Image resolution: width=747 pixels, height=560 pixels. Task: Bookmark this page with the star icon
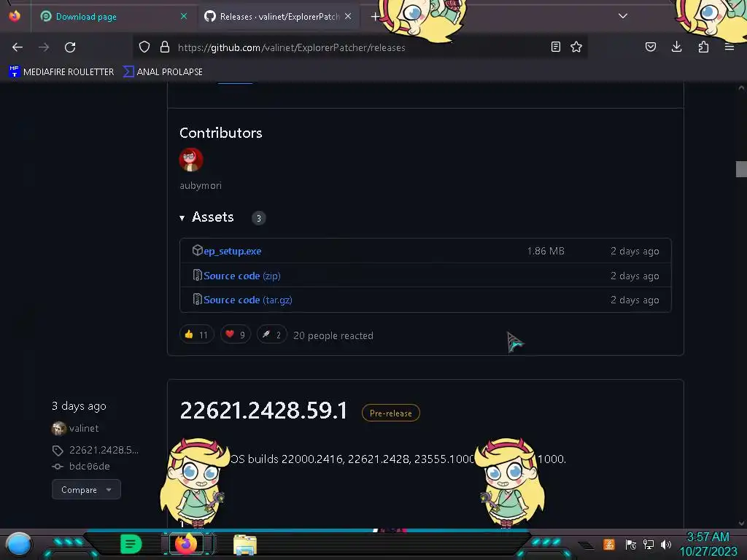tap(576, 47)
